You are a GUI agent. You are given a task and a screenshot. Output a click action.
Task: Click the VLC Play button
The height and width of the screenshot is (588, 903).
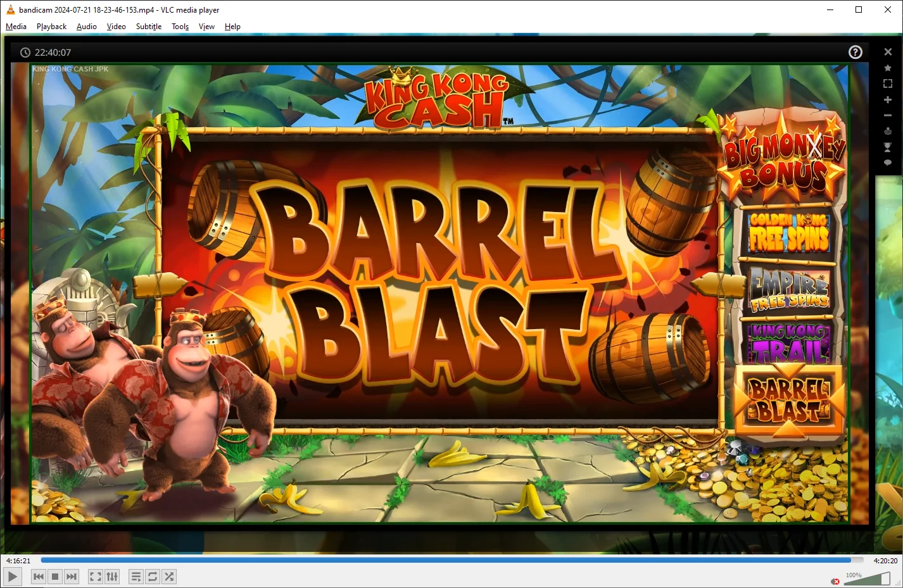coord(13,577)
